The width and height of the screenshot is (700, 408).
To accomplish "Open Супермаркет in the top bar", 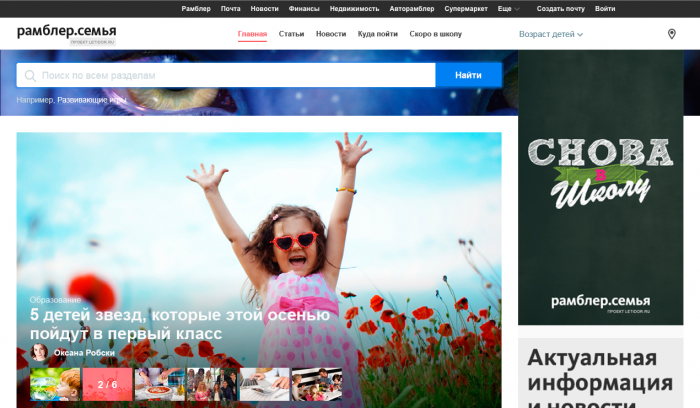I will (466, 8).
